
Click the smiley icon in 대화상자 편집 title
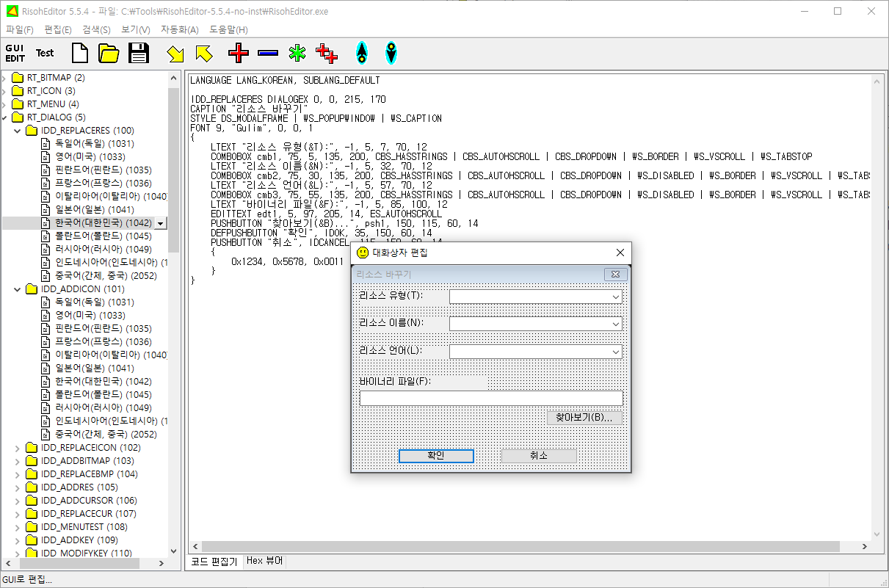(x=363, y=253)
